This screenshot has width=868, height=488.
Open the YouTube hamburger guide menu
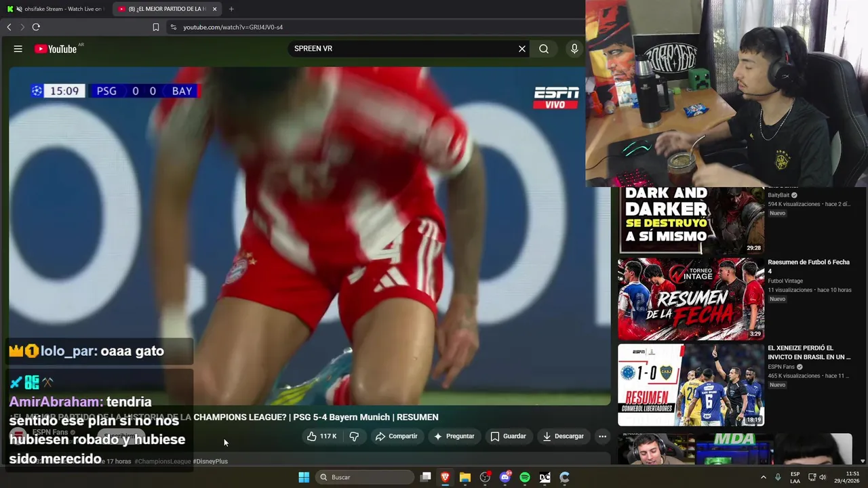[x=18, y=49]
